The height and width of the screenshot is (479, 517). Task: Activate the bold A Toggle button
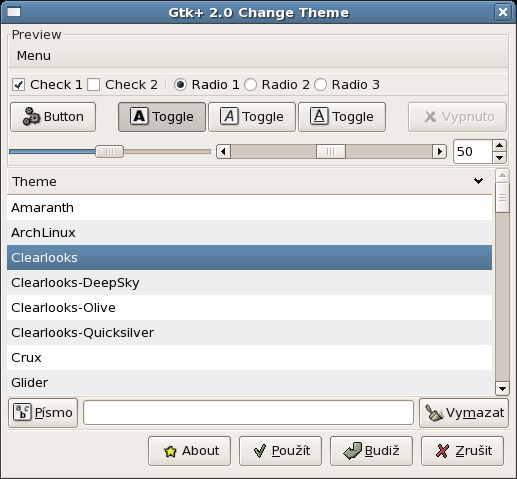tap(162, 117)
